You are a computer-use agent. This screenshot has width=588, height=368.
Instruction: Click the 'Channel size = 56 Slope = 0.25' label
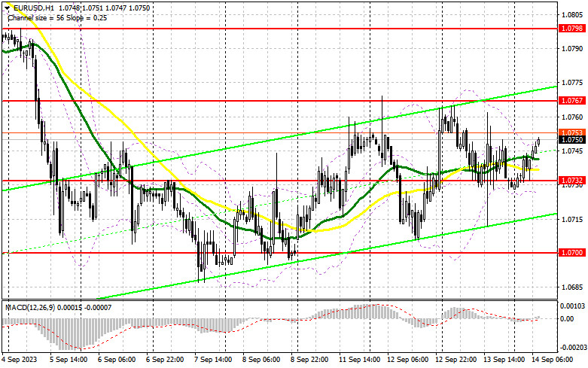click(x=57, y=18)
